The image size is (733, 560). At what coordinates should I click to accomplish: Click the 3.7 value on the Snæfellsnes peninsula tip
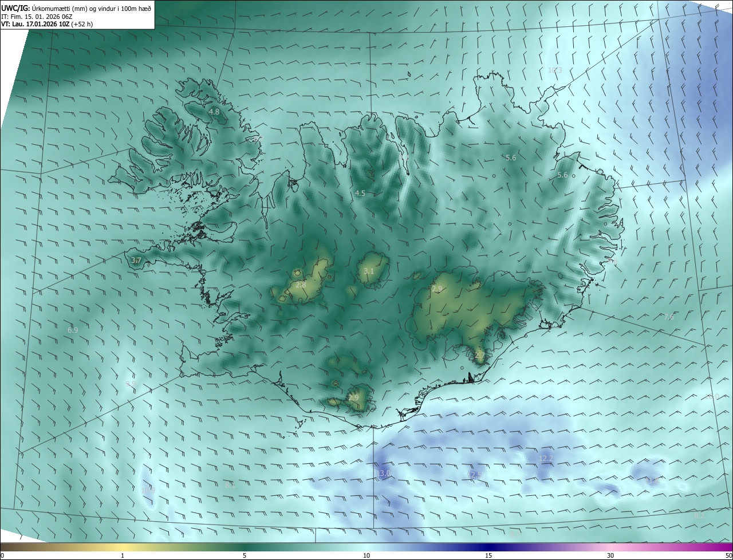[136, 261]
